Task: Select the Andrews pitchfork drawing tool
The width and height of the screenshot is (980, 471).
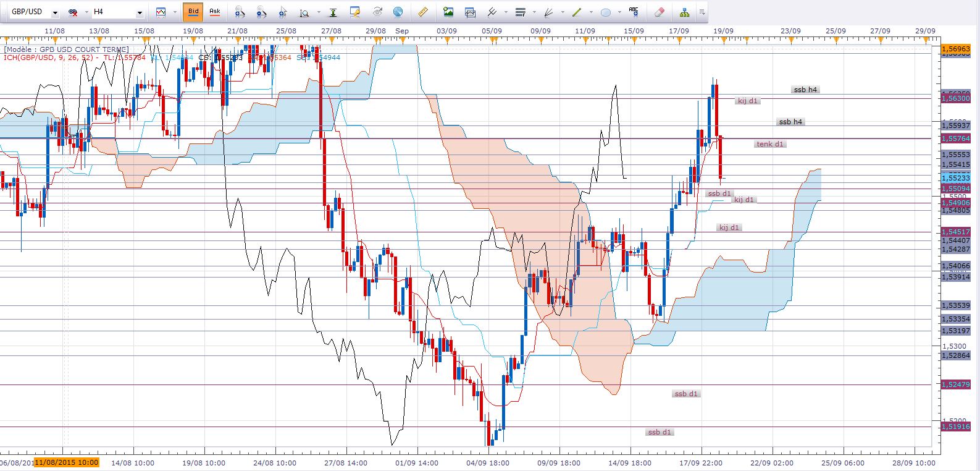Action: 492,12
